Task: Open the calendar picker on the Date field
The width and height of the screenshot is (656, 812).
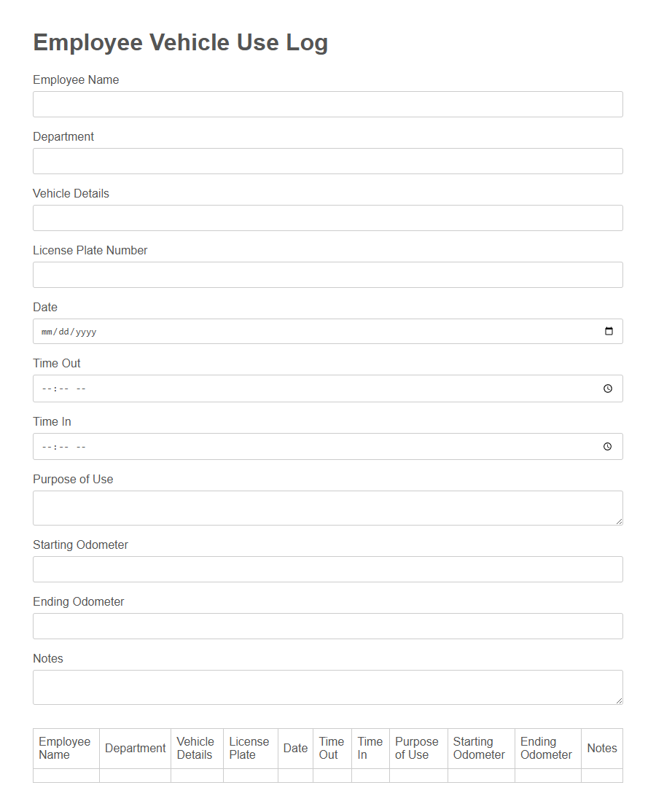Action: pyautogui.click(x=608, y=331)
